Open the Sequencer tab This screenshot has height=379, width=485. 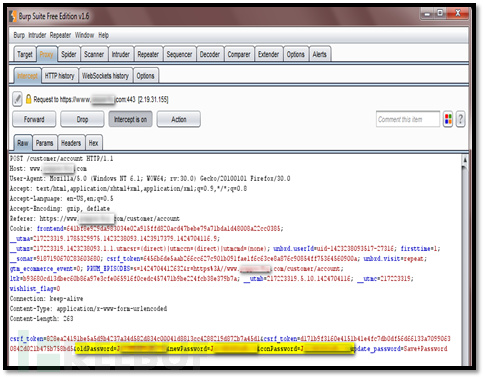pyautogui.click(x=179, y=54)
